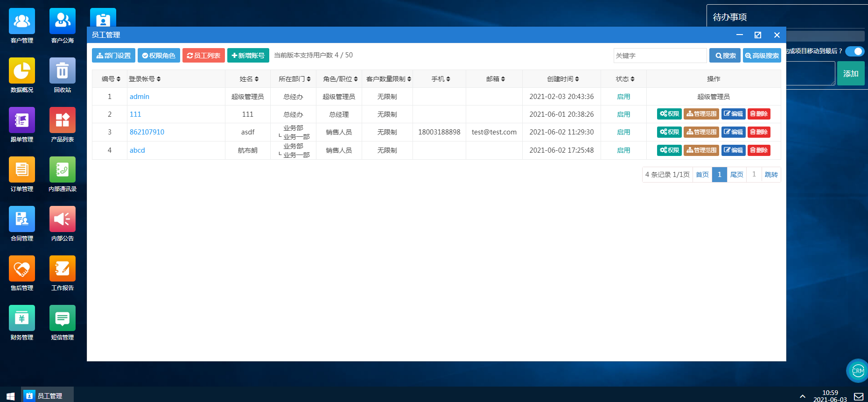This screenshot has height=402, width=868.
Task: Delete the 862107910 account row
Action: click(x=758, y=132)
